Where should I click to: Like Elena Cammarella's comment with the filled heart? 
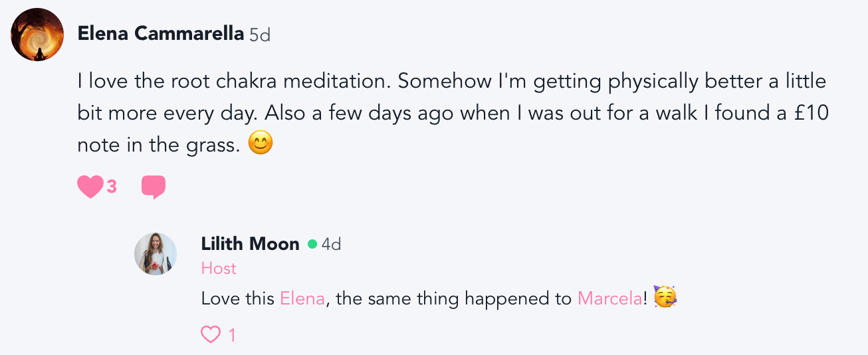(90, 187)
